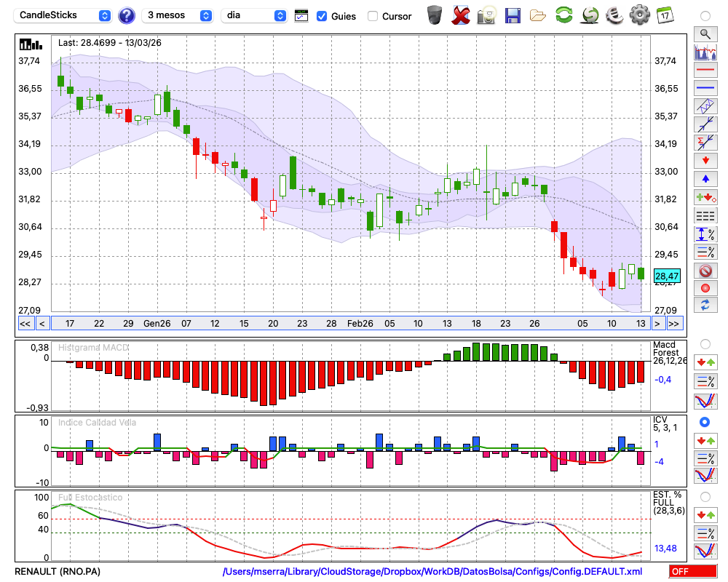Click the trash can icon in toolbar
Viewport: 728px width, 582px height.
click(x=435, y=15)
